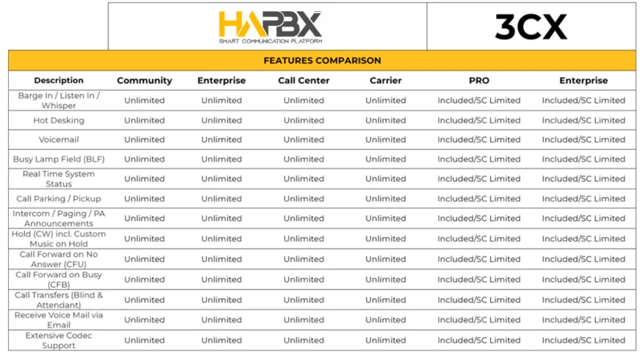The width and height of the screenshot is (644, 353).
Task: Select the Busy Lamp Field (BLF) label
Action: (59, 160)
